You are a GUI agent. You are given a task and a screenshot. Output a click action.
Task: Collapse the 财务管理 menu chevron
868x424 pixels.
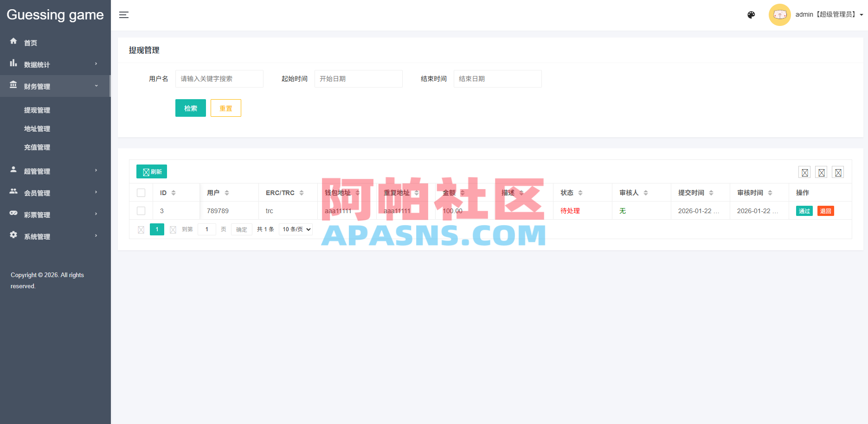(x=96, y=86)
